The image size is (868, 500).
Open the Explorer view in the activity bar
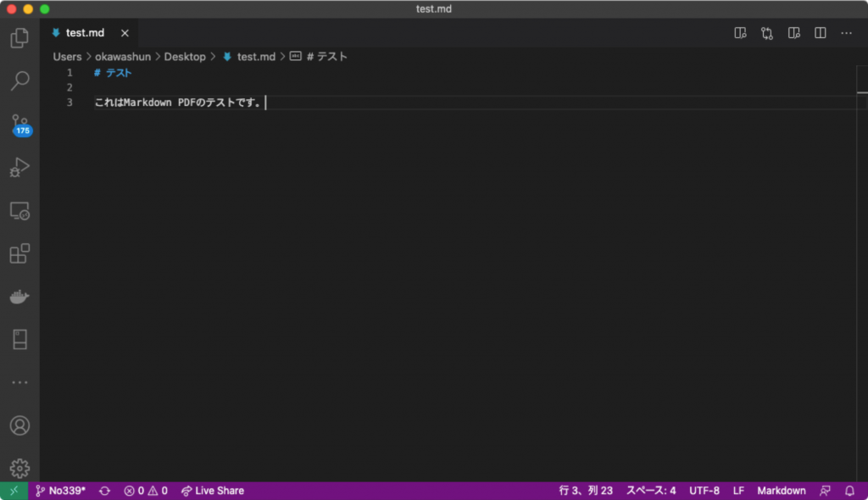click(x=19, y=37)
